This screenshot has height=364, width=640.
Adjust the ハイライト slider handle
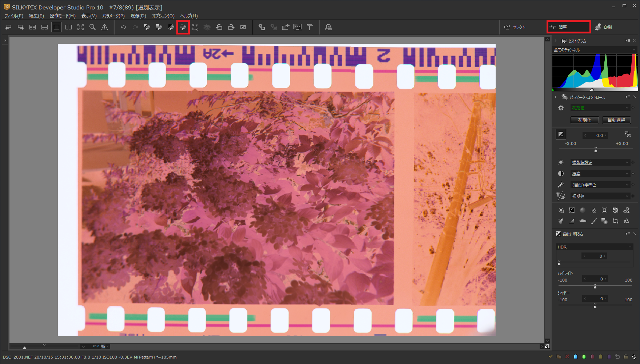tap(595, 287)
